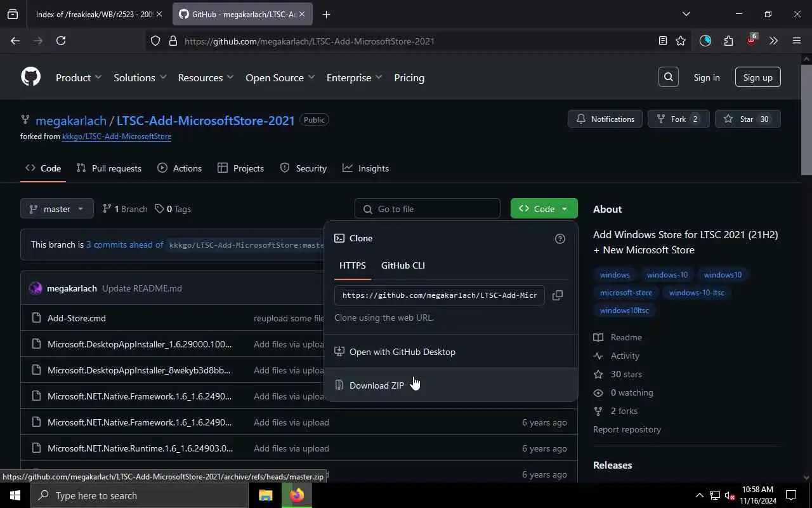The height and width of the screenshot is (508, 812).
Task: Choose Open with GitHub Desktop
Action: click(x=450, y=352)
